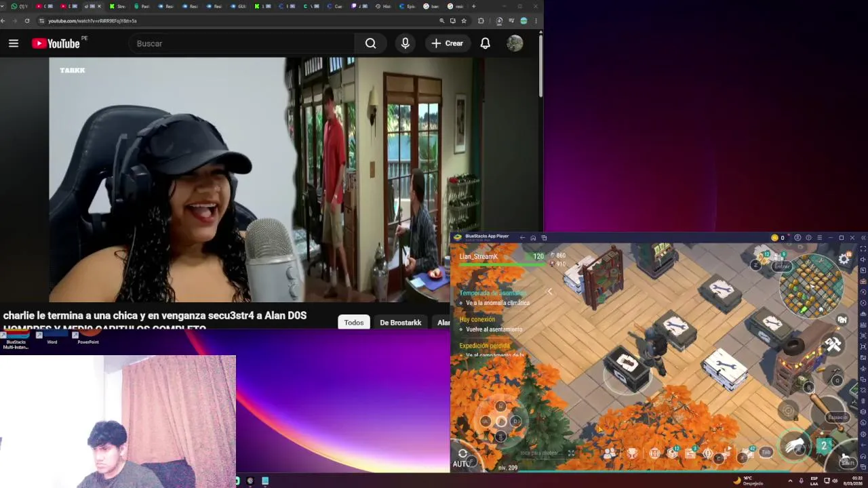Image resolution: width=868 pixels, height=488 pixels.
Task: Start voice search with the microphone icon
Action: click(405, 43)
